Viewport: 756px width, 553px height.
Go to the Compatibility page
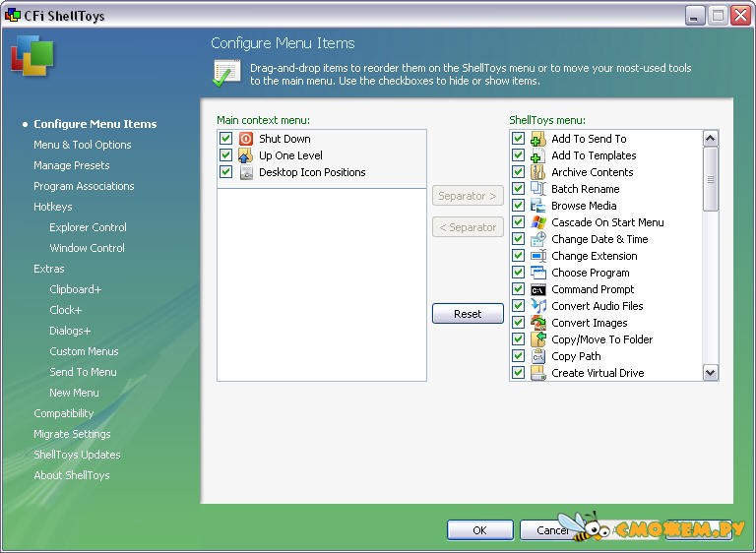[x=64, y=413]
